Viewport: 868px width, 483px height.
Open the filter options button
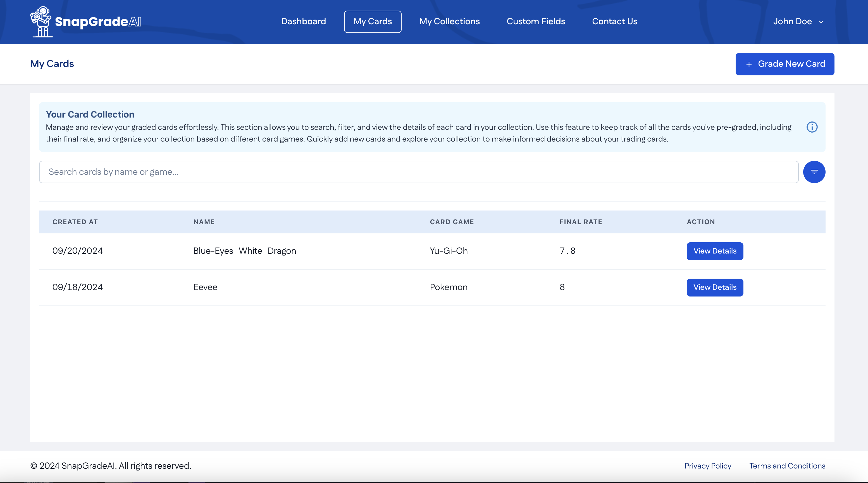point(814,172)
